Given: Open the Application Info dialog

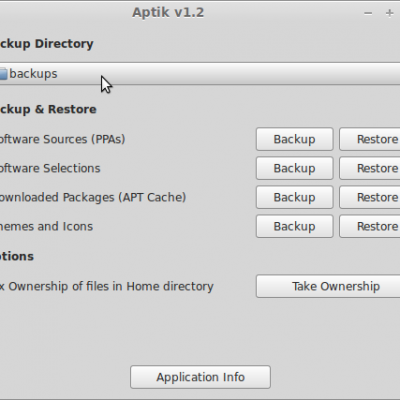Looking at the screenshot, I should point(200,377).
